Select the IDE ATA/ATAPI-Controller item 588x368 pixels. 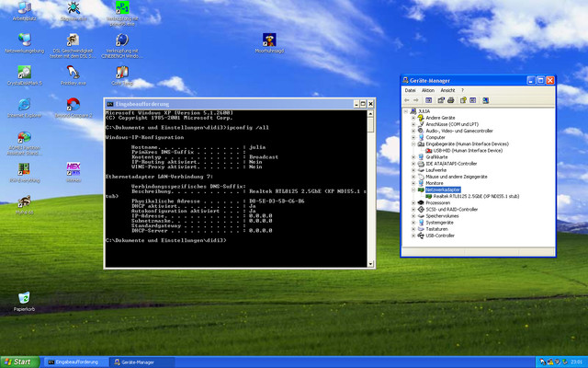click(x=451, y=164)
